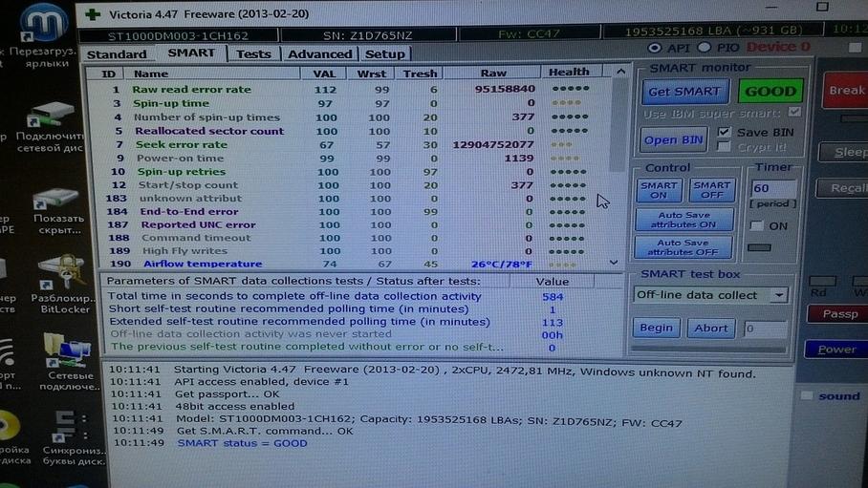Image resolution: width=868 pixels, height=488 pixels.
Task: Open the Перезагруз. ярлыки desktop icon
Action: click(43, 36)
